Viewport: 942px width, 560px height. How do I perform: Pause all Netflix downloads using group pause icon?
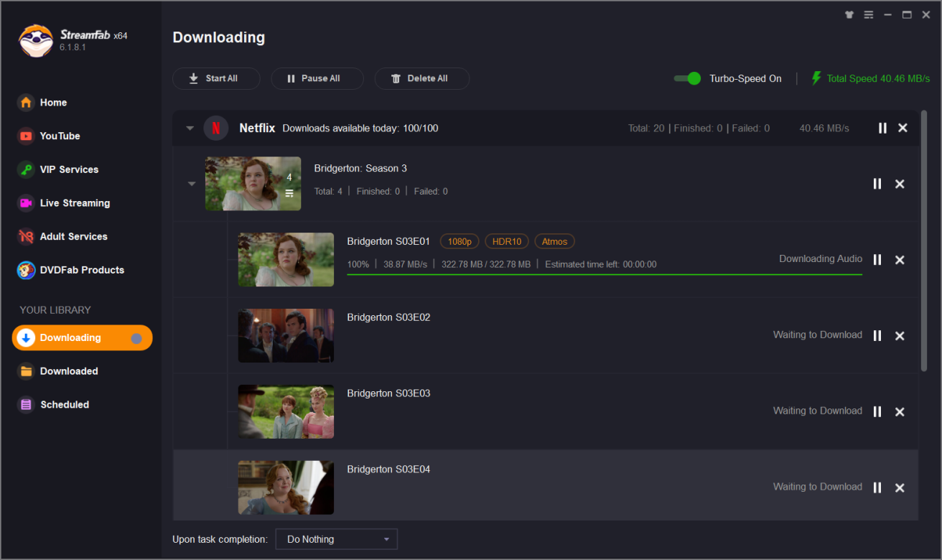(882, 128)
